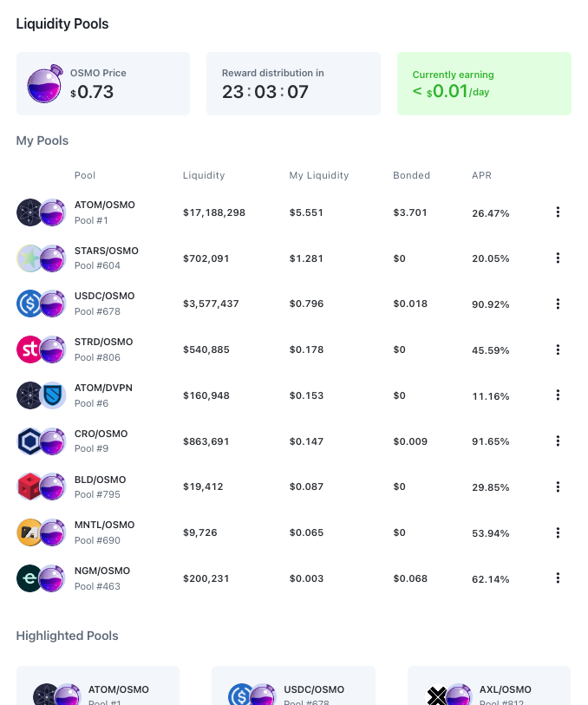Click the BLD/OSMO pool token icons

42,486
